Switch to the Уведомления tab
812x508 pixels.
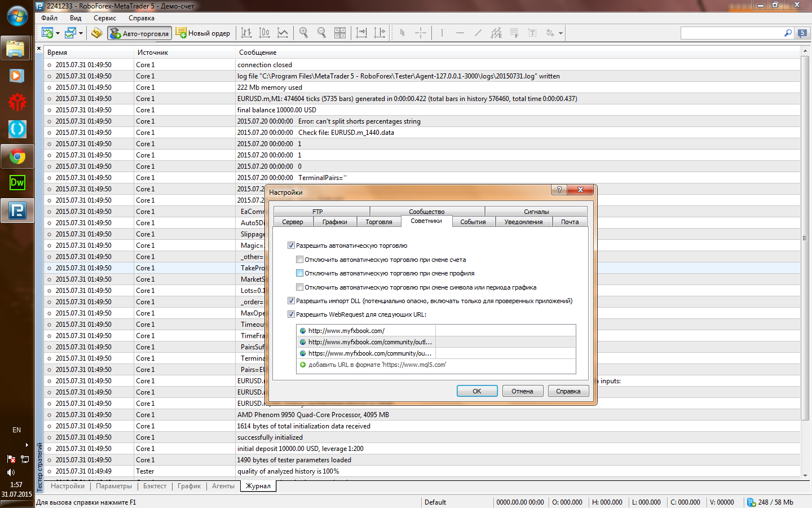(523, 222)
